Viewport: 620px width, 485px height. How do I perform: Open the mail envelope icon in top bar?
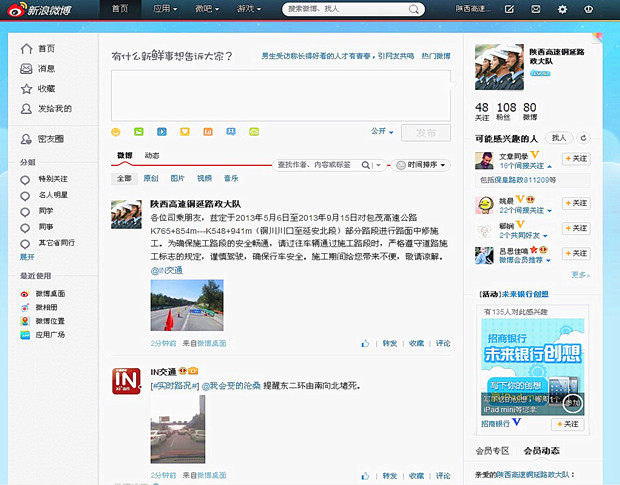pyautogui.click(x=536, y=9)
